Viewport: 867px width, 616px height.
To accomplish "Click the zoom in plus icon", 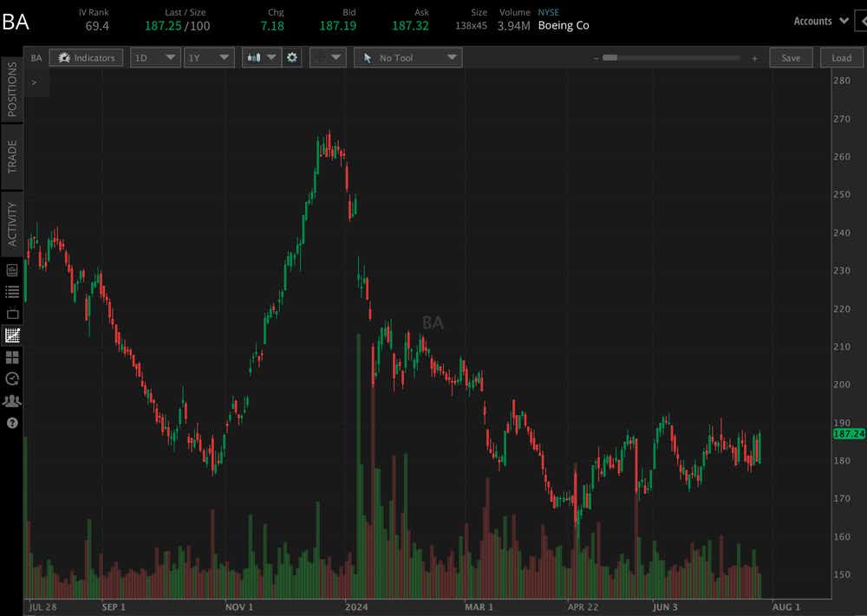I will click(754, 58).
